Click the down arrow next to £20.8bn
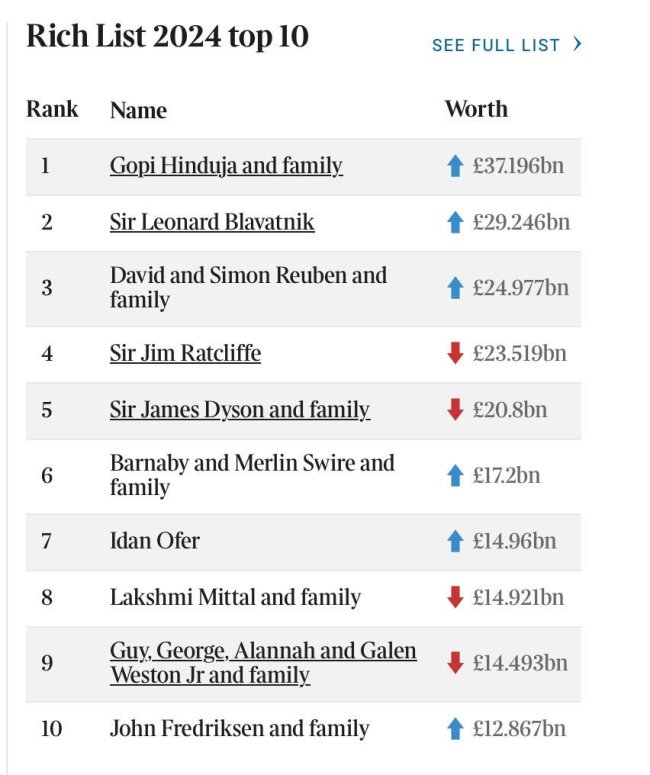650x775 pixels. pyautogui.click(x=455, y=409)
